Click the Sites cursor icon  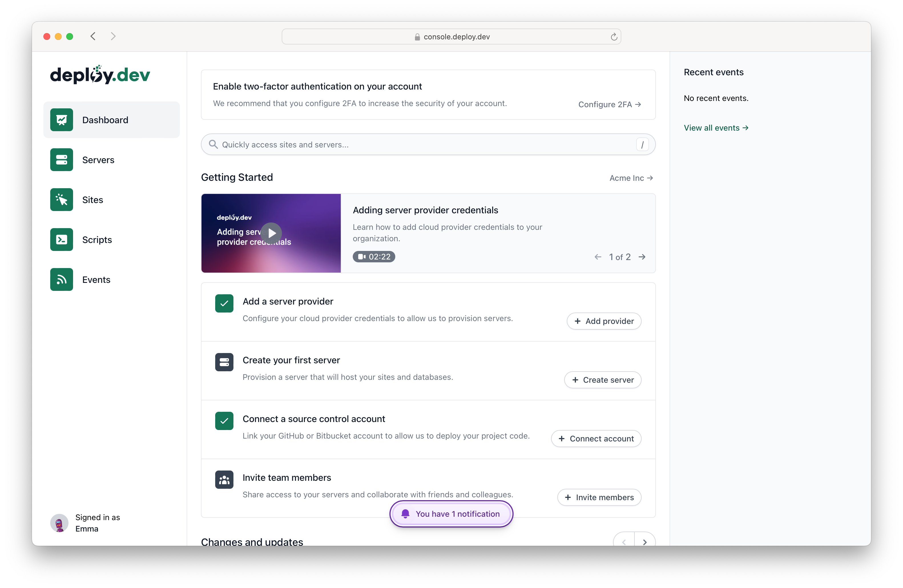tap(61, 200)
